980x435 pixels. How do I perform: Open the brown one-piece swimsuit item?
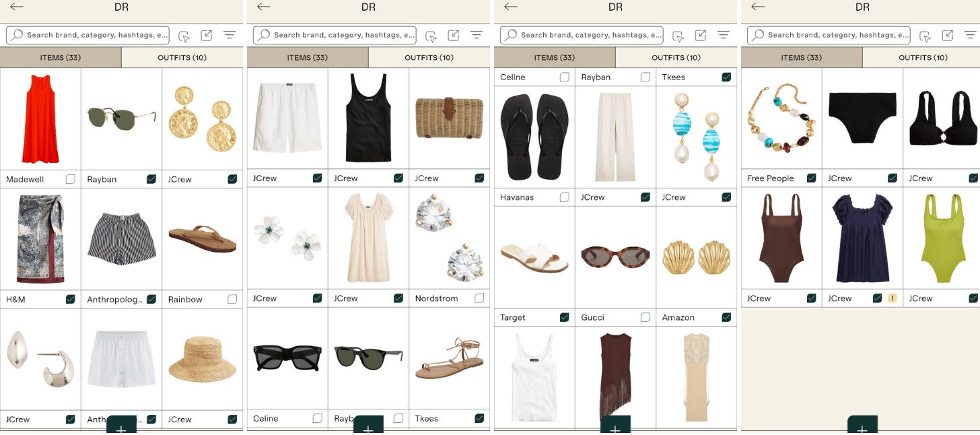pos(781,238)
